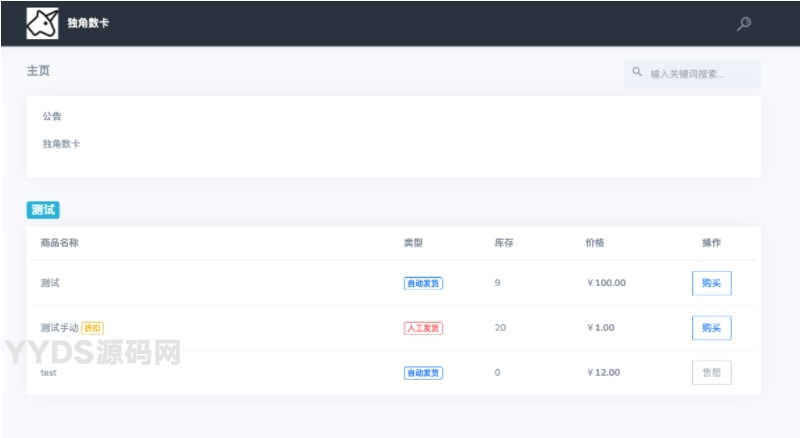Click the unicorn logo in header
800x438 pixels.
click(x=42, y=23)
